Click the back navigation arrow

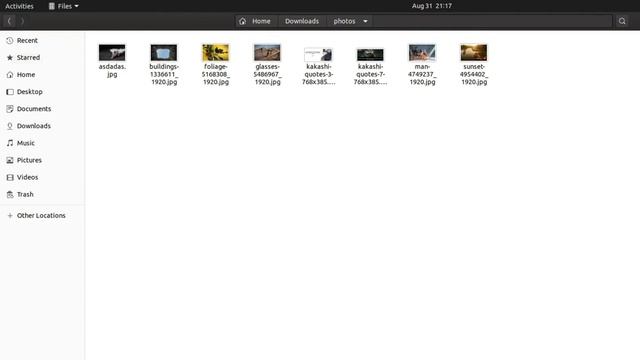[9, 21]
